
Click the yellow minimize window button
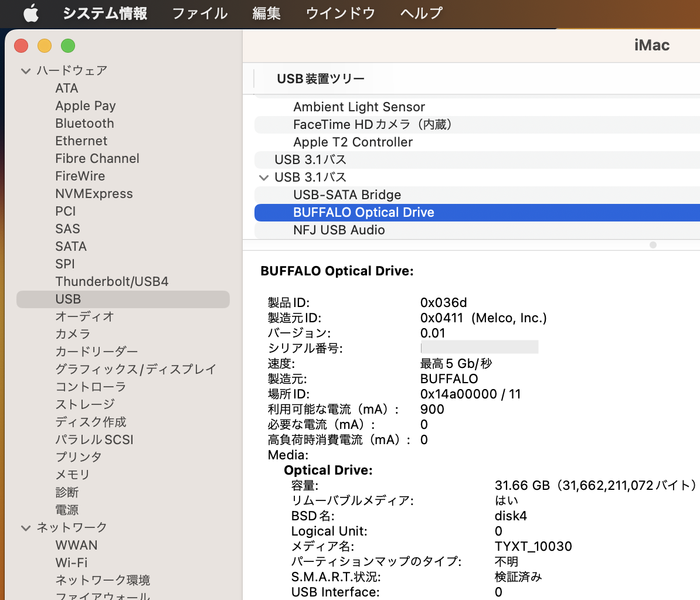(45, 46)
